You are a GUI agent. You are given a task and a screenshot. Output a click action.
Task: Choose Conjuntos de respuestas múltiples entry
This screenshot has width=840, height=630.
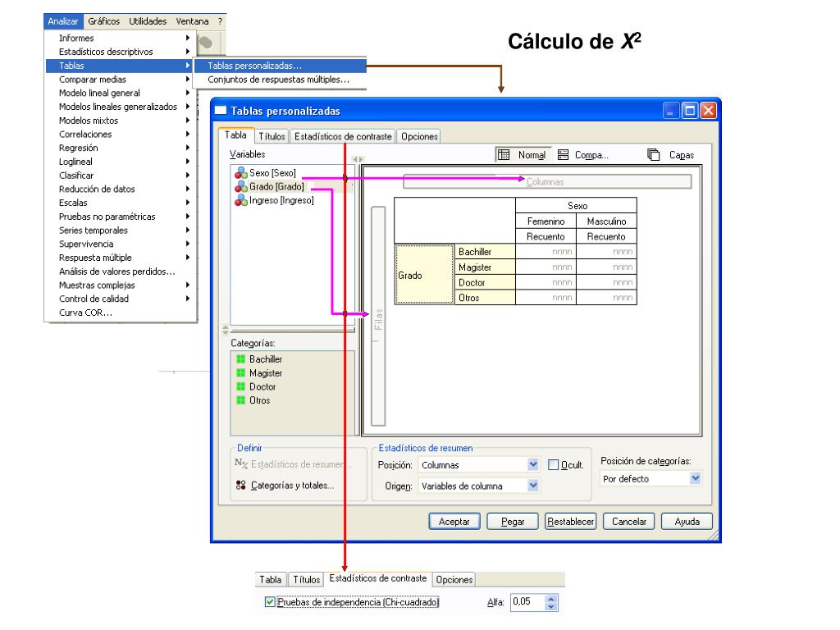tap(280, 80)
